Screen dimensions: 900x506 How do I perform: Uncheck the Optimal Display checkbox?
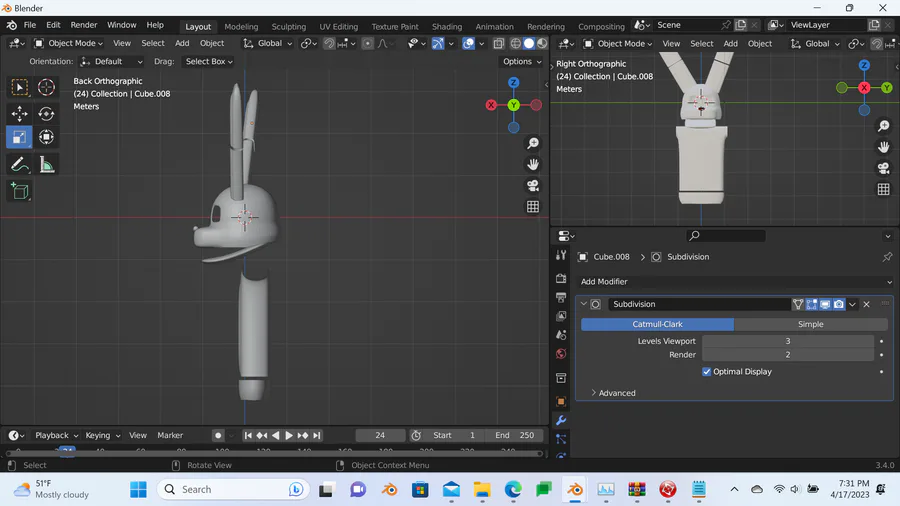pos(707,372)
